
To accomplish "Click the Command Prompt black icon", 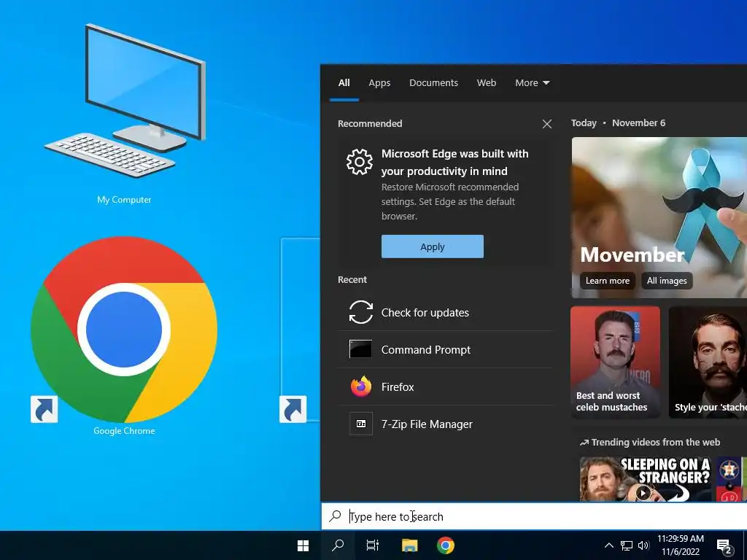I will [x=360, y=349].
